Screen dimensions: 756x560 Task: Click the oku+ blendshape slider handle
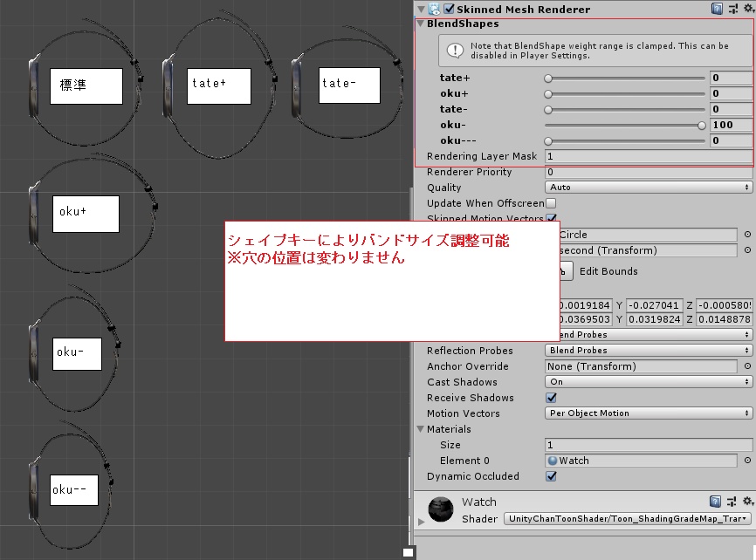point(548,94)
